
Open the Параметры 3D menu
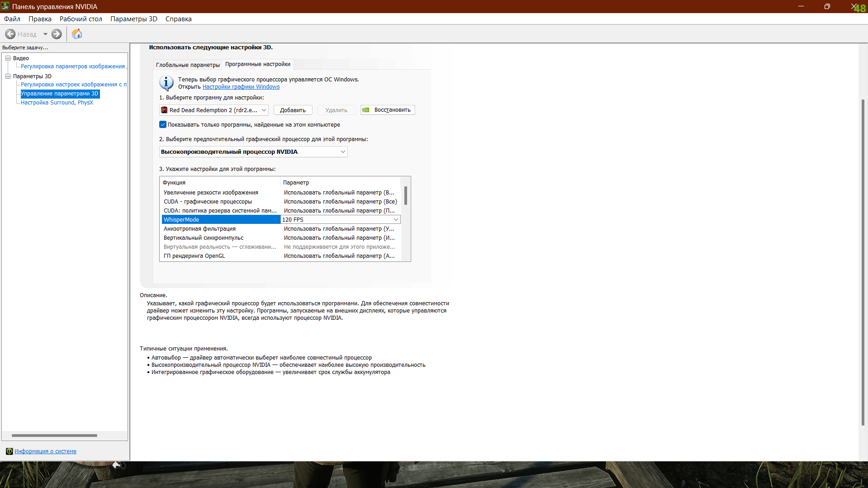click(x=134, y=19)
